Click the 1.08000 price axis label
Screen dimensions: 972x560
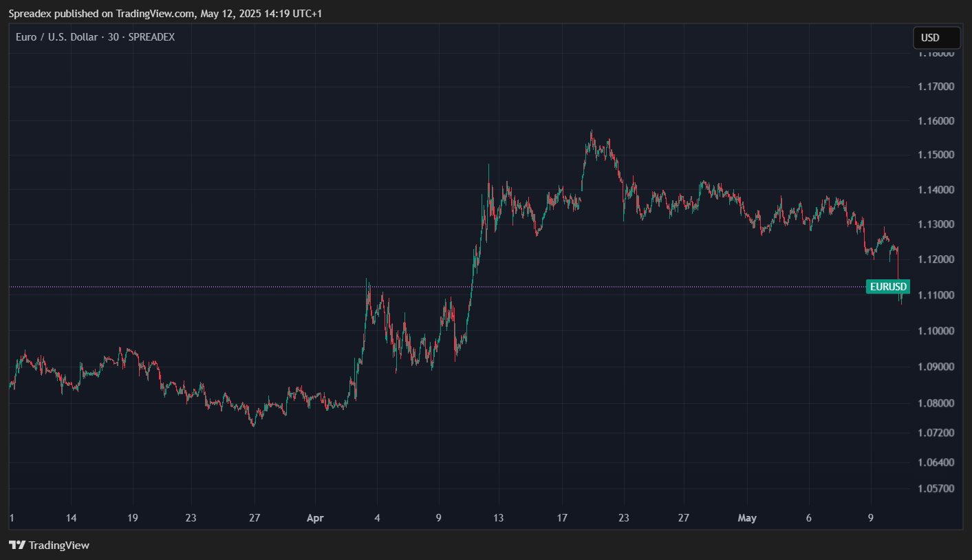[936, 403]
